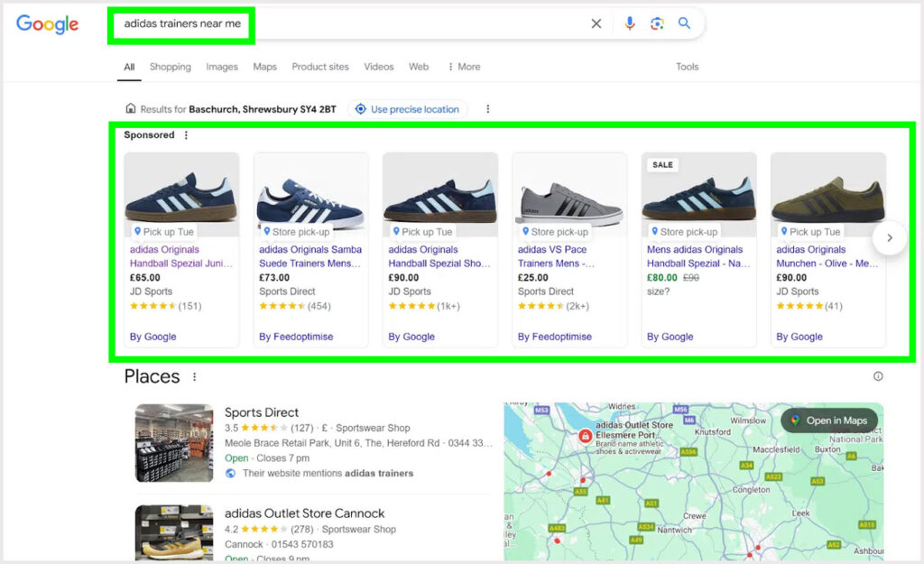The width and height of the screenshot is (924, 564).
Task: Click the blue magnifier search icon
Action: (x=684, y=23)
